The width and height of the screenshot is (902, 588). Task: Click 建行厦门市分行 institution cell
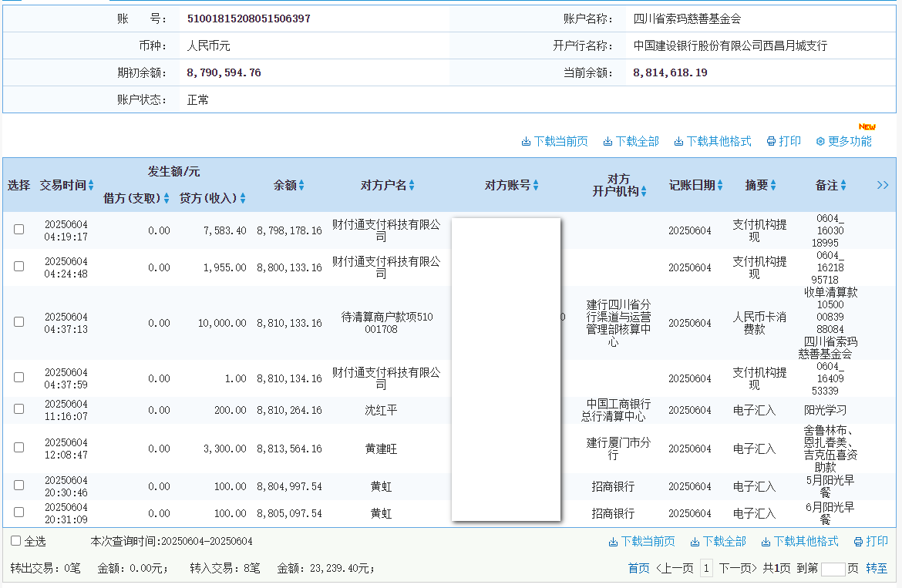pos(618,449)
